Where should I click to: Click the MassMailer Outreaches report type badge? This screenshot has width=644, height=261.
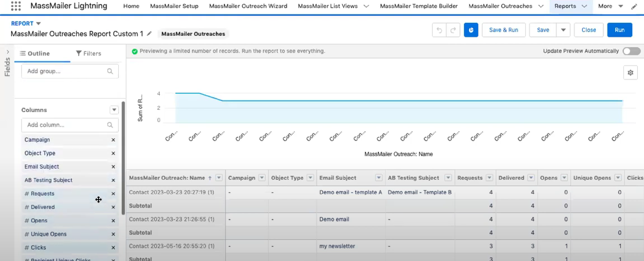tap(193, 34)
